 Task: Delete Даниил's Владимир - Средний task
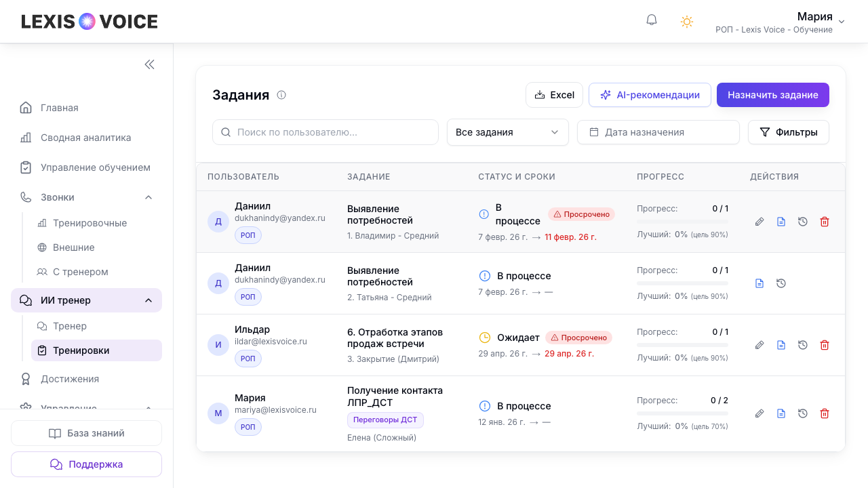tap(825, 222)
